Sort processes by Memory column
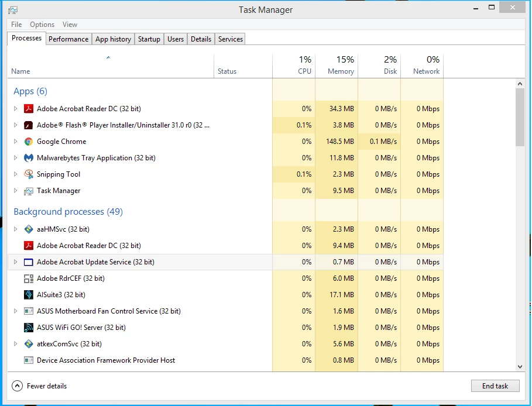The width and height of the screenshot is (532, 406). point(337,66)
